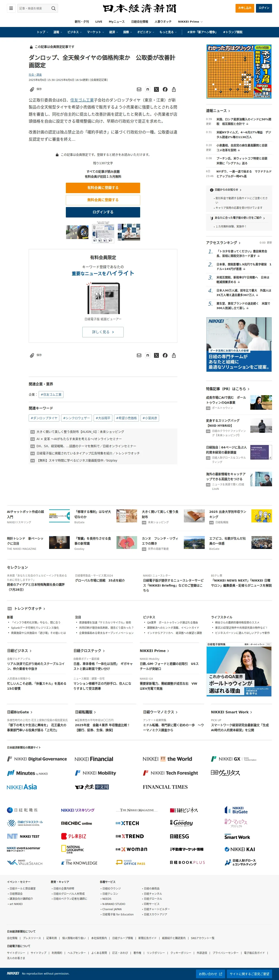Screen dimensions: 279x980
Task: Open 人事ウオッチ menu item
Action: click(x=163, y=22)
